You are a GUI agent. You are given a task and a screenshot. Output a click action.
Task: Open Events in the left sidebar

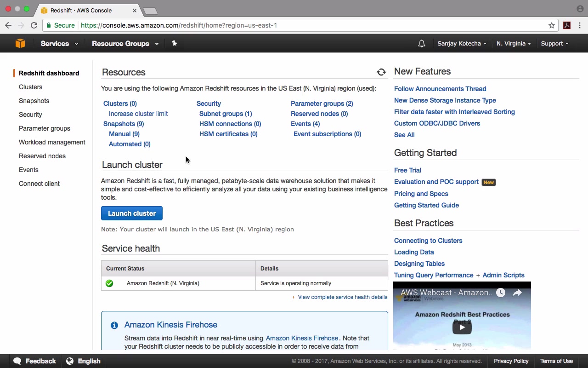pyautogui.click(x=28, y=170)
